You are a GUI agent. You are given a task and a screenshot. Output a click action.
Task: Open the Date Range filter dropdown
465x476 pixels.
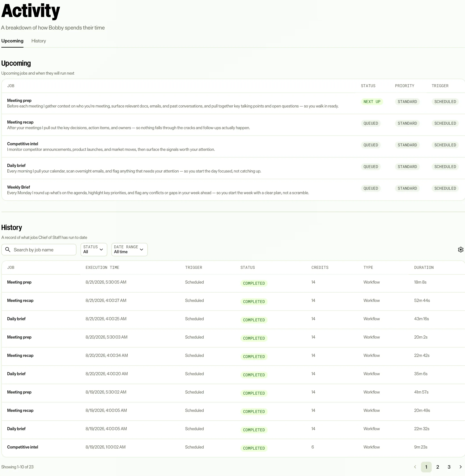(129, 249)
